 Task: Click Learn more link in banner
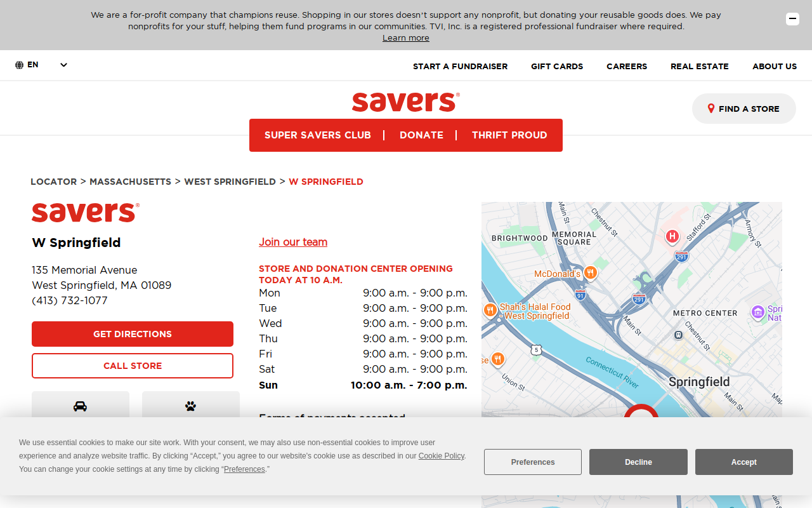click(406, 38)
